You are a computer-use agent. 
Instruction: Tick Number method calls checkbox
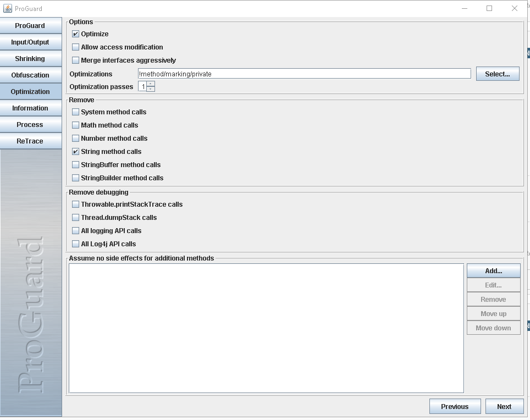pos(75,138)
